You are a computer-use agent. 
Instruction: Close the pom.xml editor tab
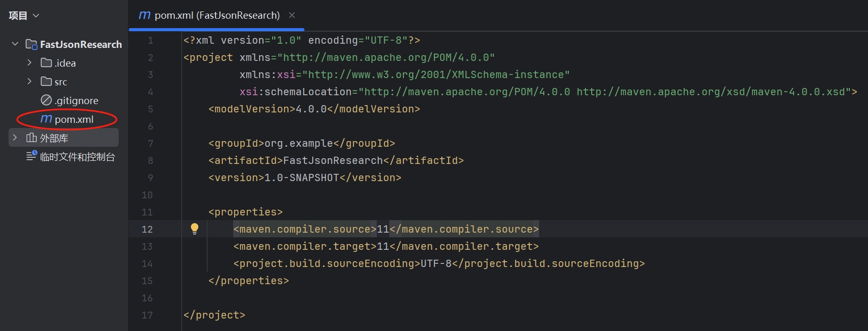point(292,15)
